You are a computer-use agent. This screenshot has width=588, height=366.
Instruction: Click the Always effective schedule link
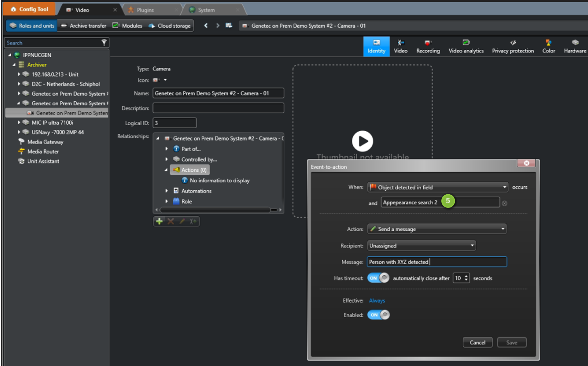click(377, 300)
